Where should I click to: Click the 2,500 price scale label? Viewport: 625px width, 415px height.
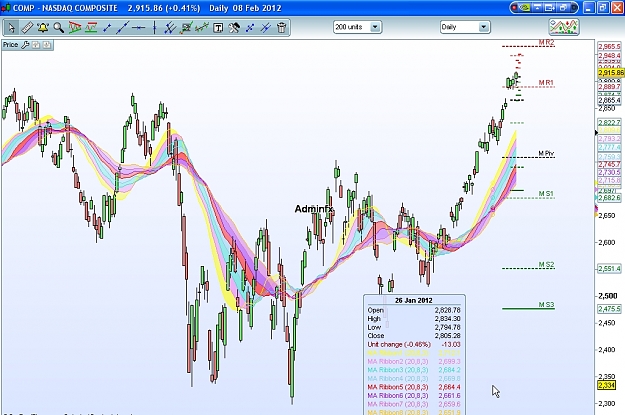coord(608,296)
